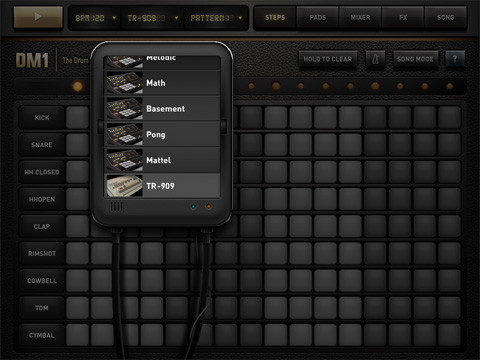Click the Math kit thumbnail image

124,83
